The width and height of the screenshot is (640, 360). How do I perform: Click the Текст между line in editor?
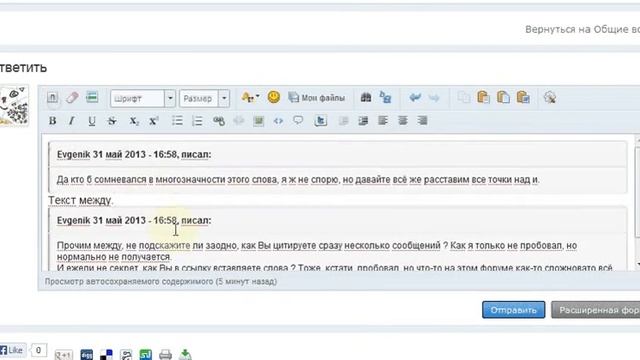(x=81, y=200)
